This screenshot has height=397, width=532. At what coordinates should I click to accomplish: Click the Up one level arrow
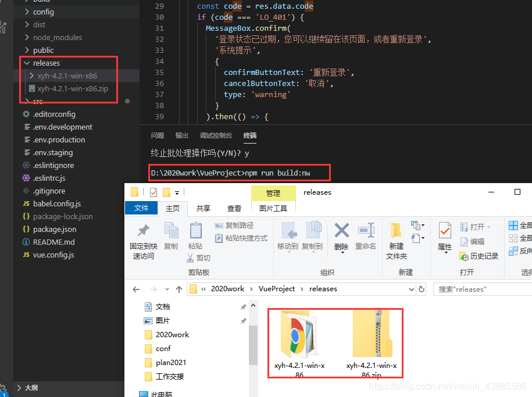click(x=179, y=289)
